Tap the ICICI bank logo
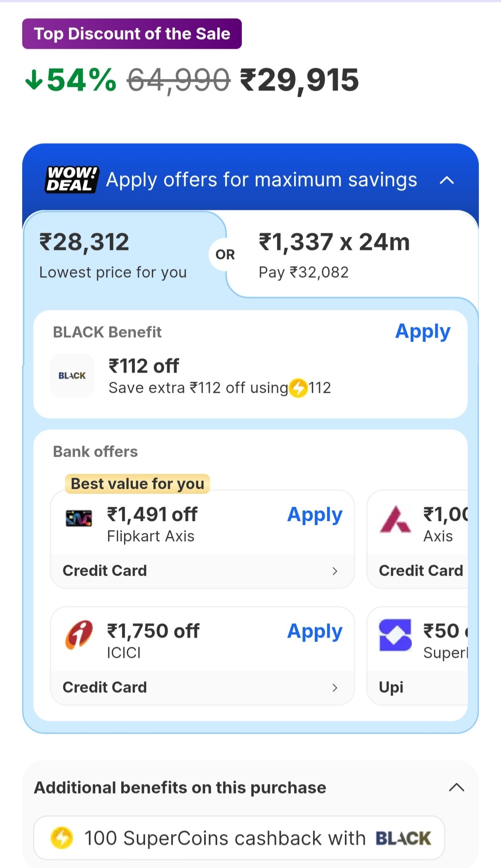 tap(79, 634)
